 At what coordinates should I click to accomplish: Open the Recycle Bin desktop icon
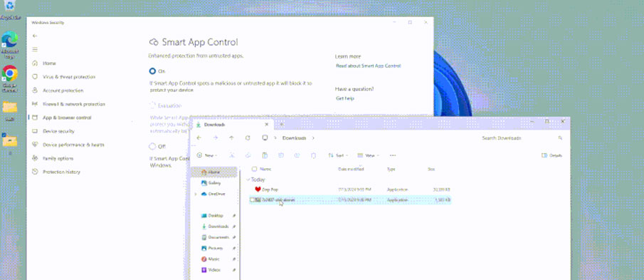10,9
